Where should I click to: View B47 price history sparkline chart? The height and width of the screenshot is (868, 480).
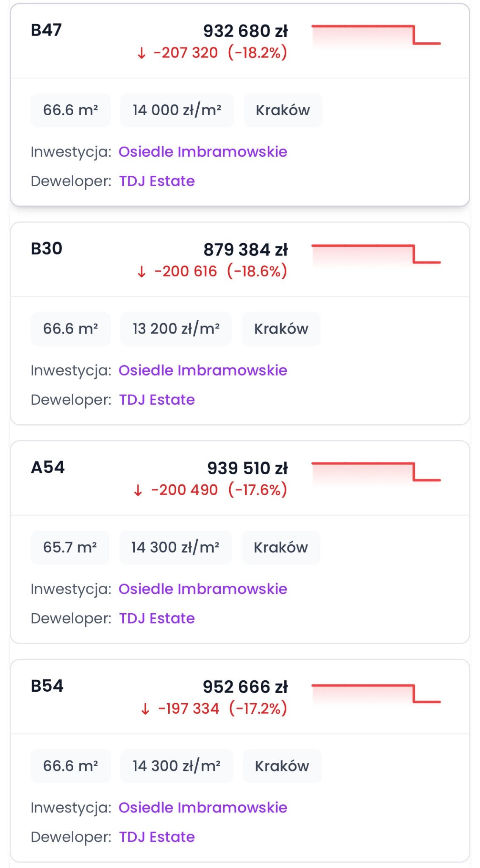coord(376,35)
